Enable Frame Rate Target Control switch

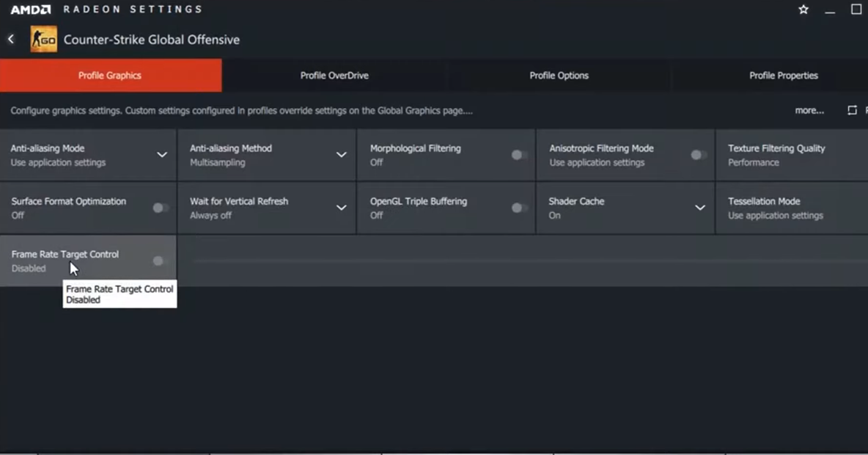click(159, 261)
